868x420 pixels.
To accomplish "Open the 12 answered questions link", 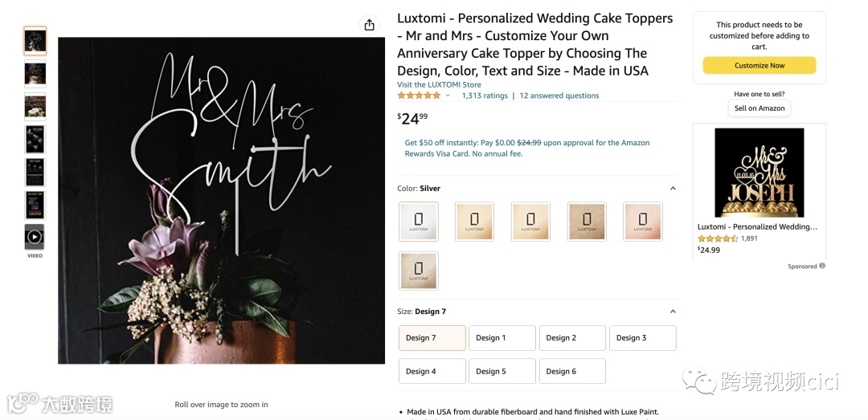I will pos(559,96).
